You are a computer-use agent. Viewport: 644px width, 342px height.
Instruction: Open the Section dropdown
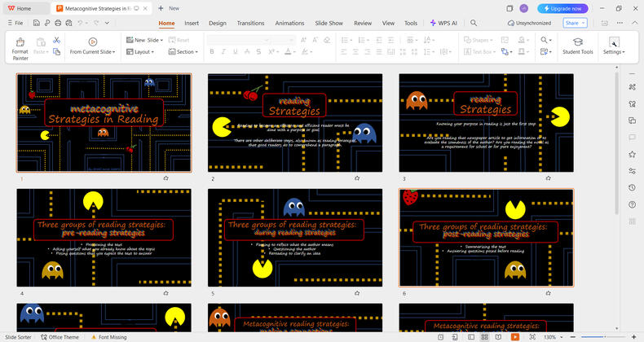183,51
